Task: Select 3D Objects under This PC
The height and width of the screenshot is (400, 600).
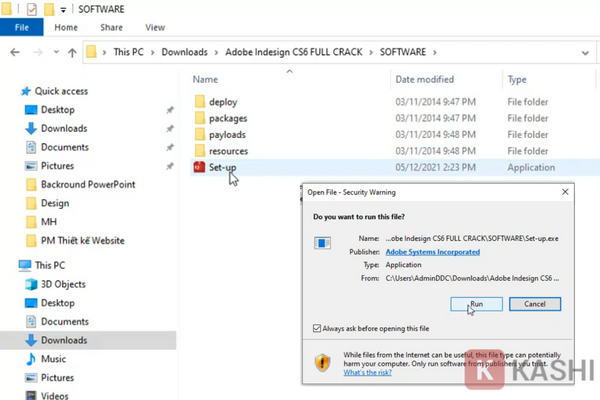Action: 63,284
